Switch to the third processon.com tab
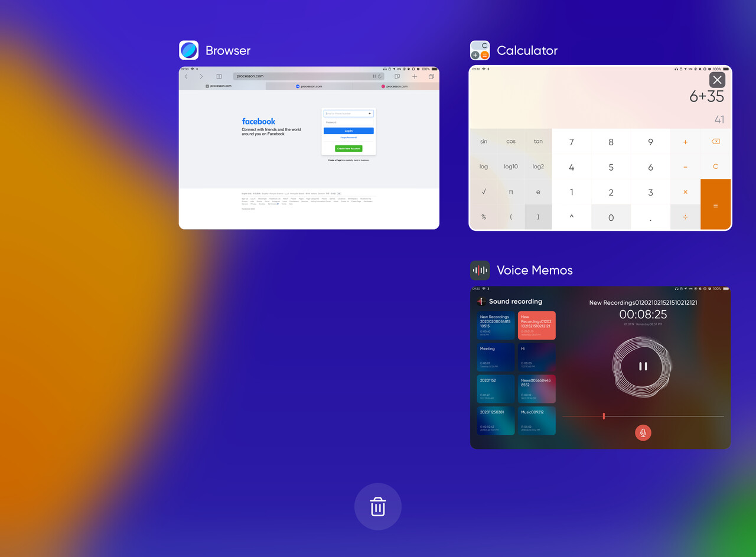The image size is (756, 557). [x=396, y=86]
